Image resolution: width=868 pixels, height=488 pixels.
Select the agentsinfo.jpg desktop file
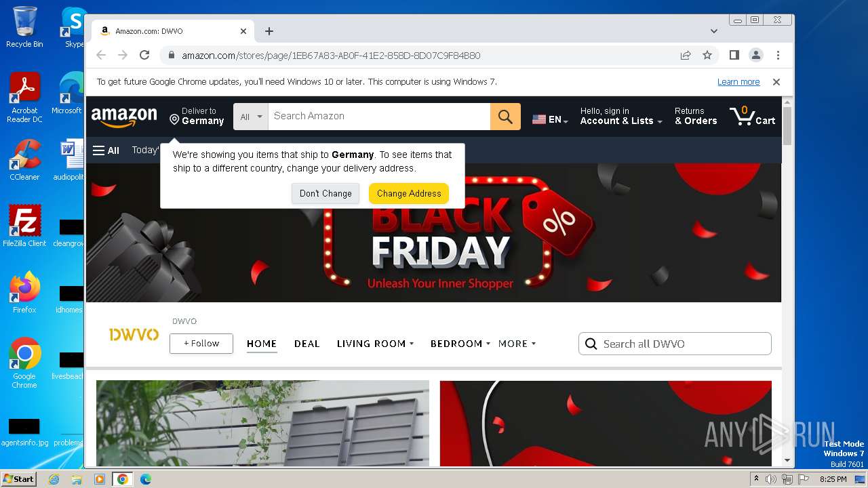click(x=24, y=431)
